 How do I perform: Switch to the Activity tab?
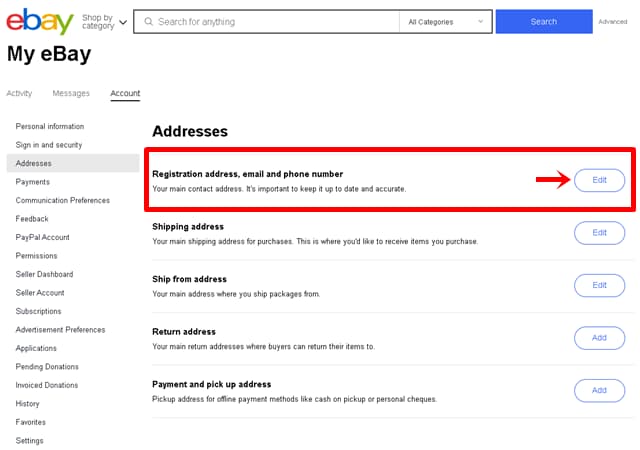click(x=19, y=94)
